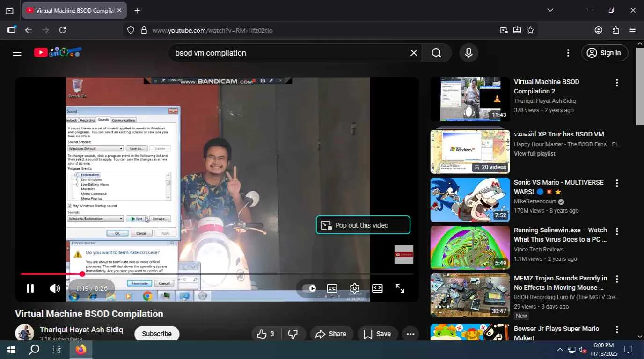
Task: Mute the video using the speaker icon
Action: click(55, 288)
